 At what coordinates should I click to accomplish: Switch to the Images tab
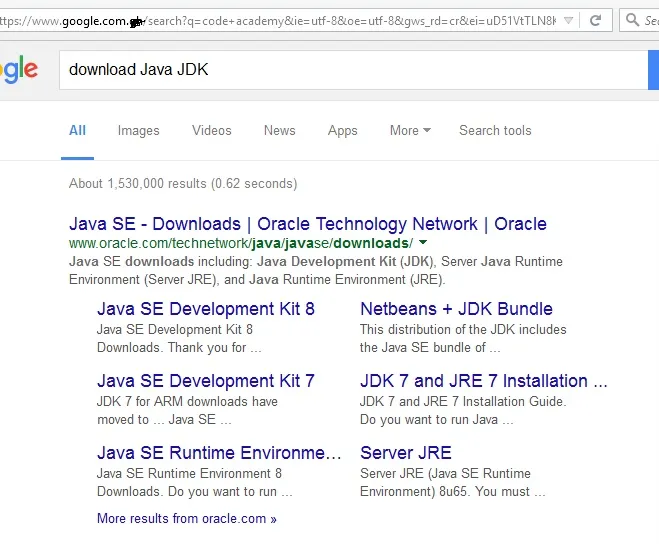(139, 131)
